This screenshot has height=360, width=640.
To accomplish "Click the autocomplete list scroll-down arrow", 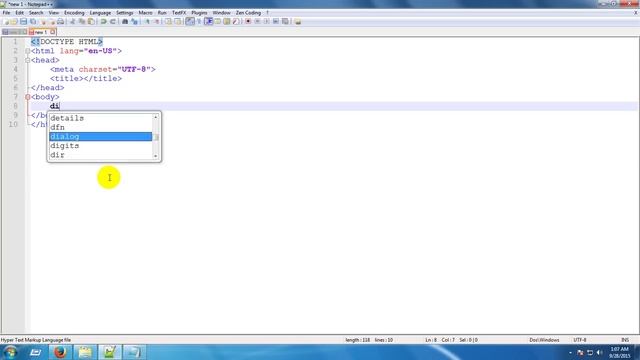I will [x=156, y=156].
